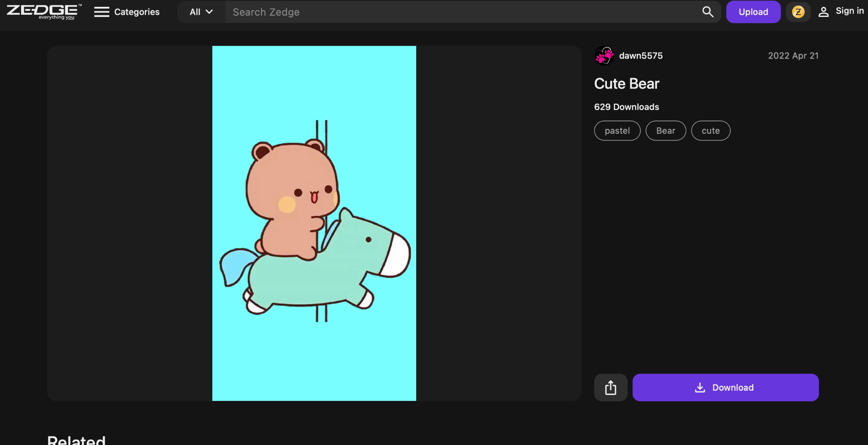
Task: Click the download arrow icon
Action: pyautogui.click(x=700, y=387)
